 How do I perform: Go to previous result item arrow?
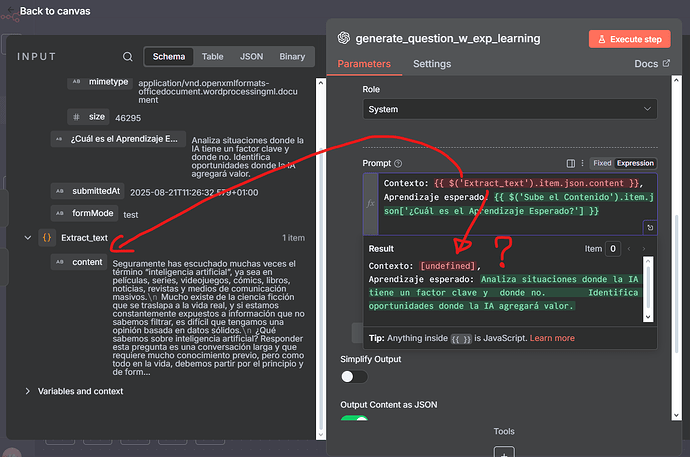click(629, 249)
